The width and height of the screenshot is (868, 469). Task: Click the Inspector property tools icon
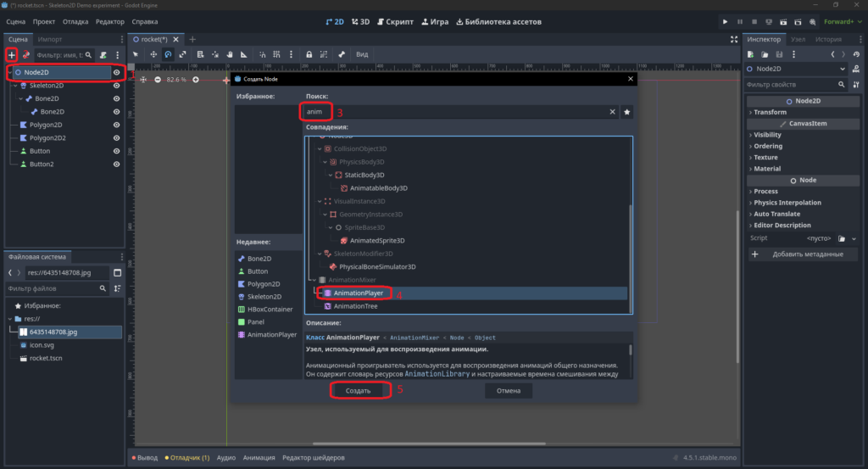(856, 85)
